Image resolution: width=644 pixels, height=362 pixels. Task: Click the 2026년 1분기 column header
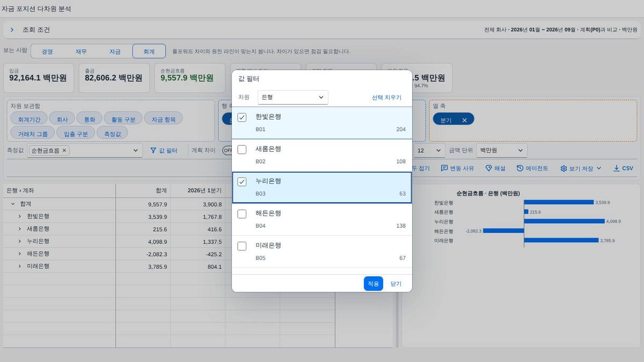pos(197,190)
